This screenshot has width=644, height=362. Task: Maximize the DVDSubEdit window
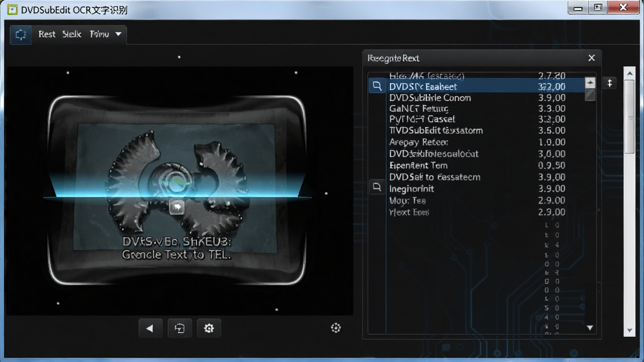coord(597,8)
